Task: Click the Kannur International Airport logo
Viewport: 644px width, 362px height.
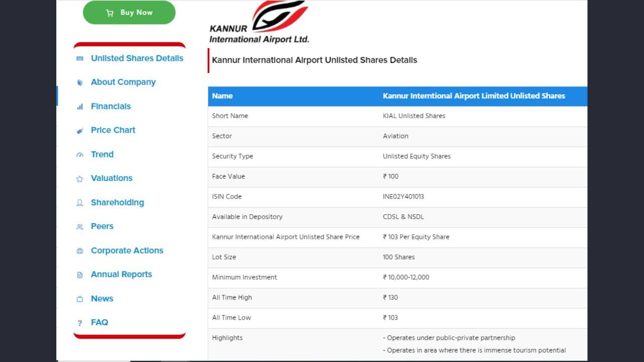Action: coord(259,22)
